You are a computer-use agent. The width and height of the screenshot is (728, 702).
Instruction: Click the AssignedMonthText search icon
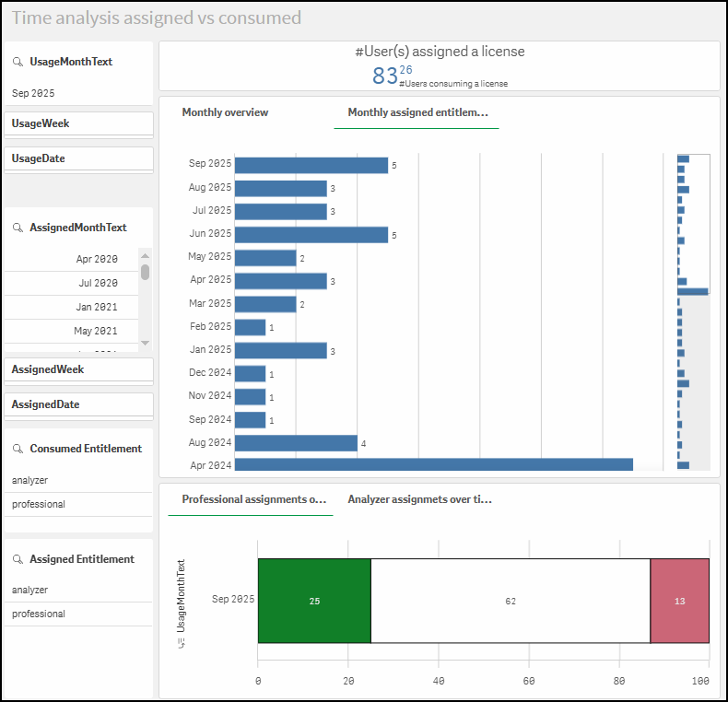click(x=18, y=228)
